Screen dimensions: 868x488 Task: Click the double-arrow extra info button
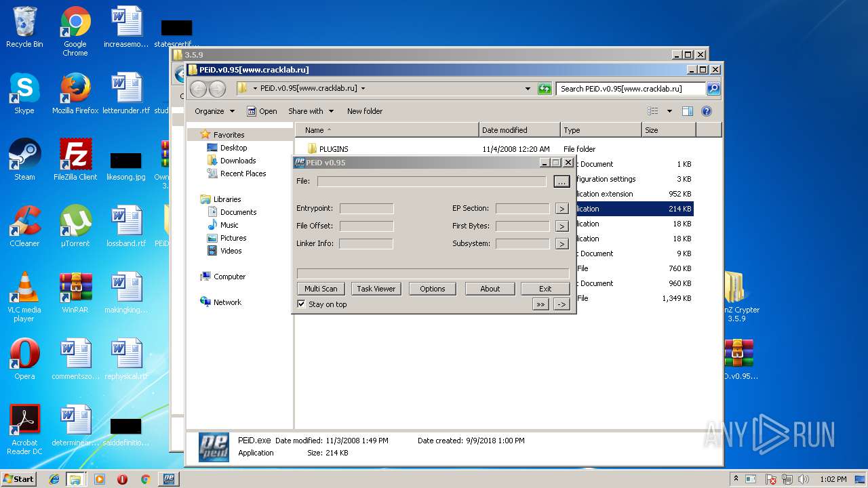(x=540, y=305)
